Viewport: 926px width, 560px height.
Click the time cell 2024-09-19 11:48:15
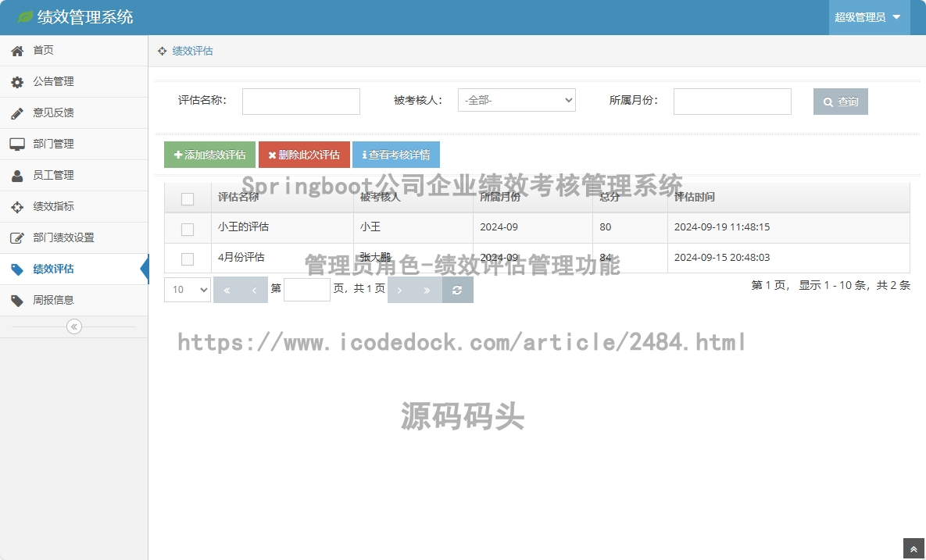point(788,227)
